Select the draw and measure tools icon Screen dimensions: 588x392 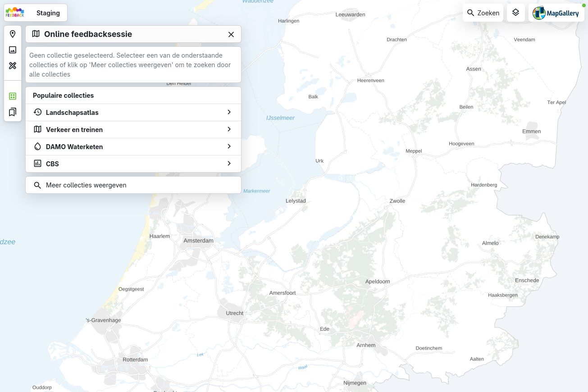13,66
